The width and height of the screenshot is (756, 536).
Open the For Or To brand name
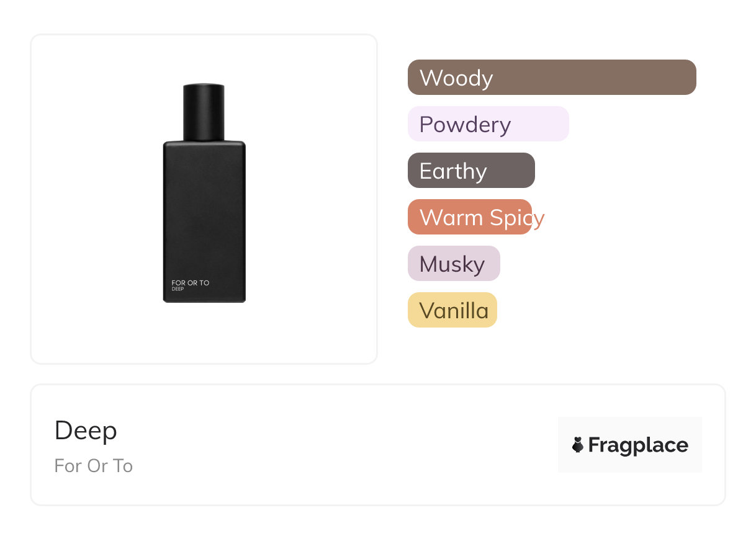tap(94, 466)
